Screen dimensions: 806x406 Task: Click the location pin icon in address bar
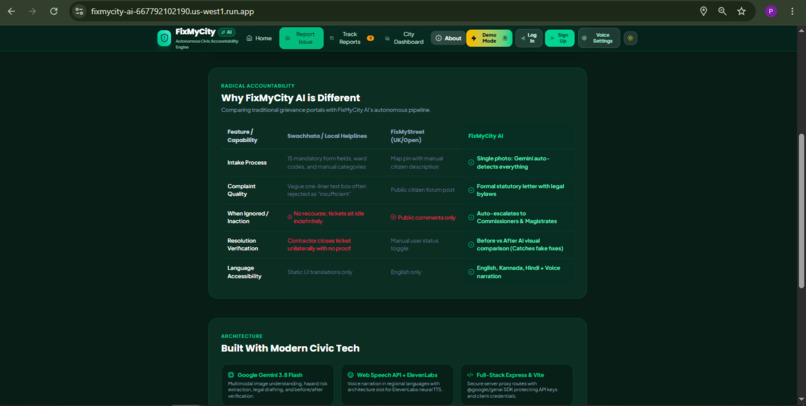703,11
